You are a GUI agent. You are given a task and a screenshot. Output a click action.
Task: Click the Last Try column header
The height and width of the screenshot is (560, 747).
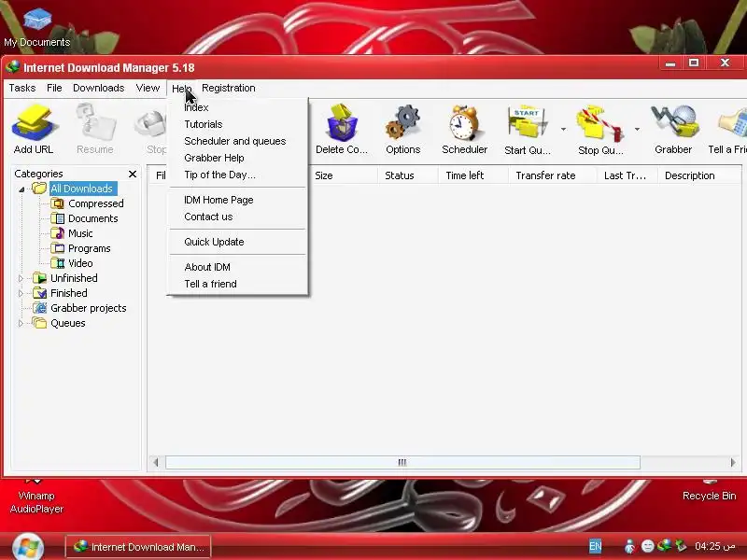click(x=627, y=175)
